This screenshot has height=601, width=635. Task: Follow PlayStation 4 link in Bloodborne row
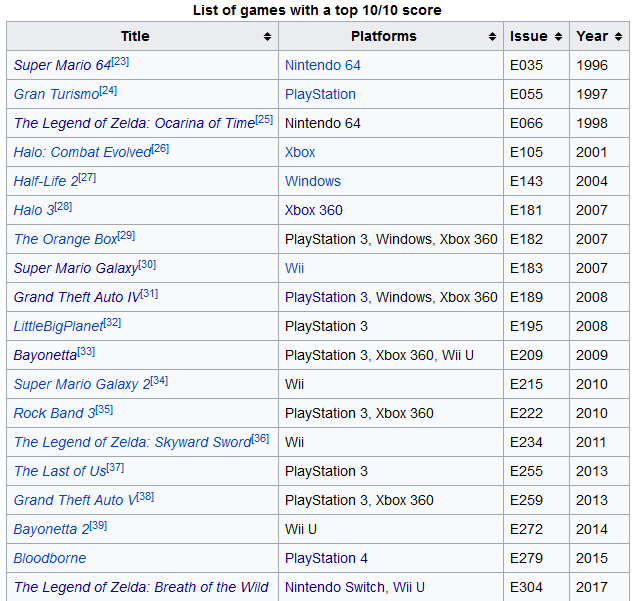coord(326,558)
